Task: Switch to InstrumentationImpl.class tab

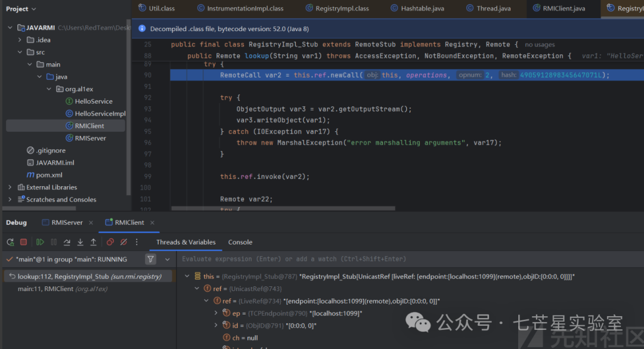Action: tap(240, 8)
